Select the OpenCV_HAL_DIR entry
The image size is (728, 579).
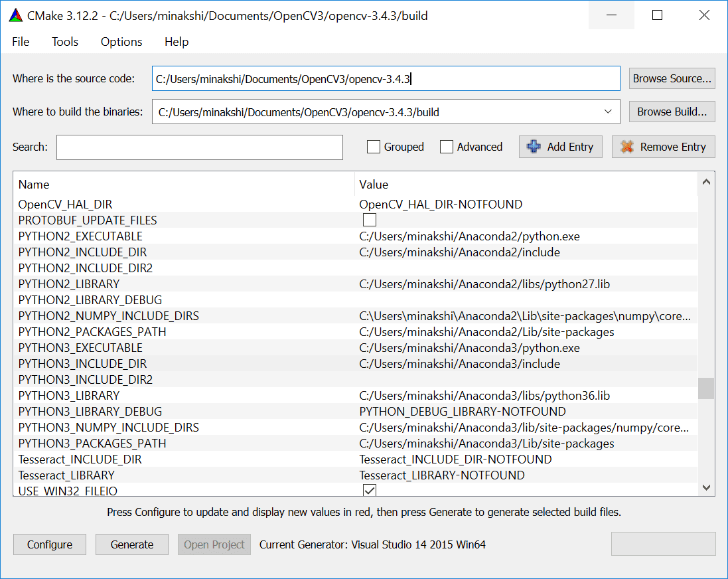point(65,205)
